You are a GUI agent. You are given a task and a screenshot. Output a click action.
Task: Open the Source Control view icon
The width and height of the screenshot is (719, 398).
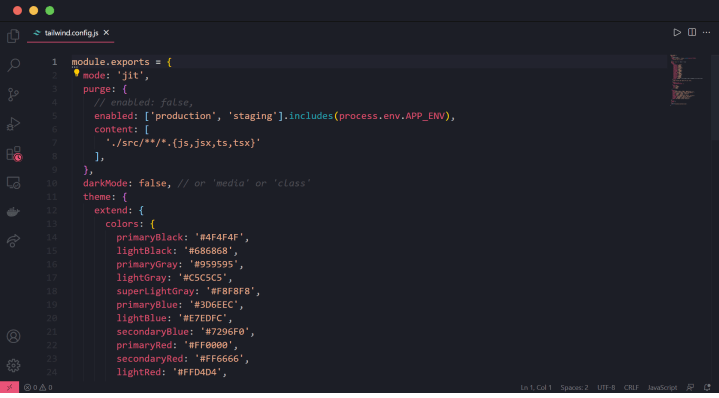click(13, 94)
